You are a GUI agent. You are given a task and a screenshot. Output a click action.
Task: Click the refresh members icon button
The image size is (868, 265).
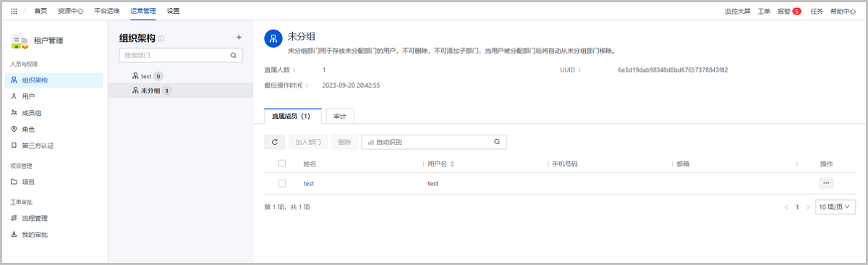(x=274, y=142)
